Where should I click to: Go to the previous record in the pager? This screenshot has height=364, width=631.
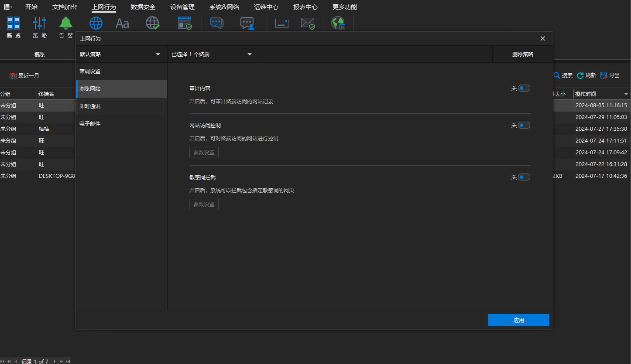click(16, 361)
